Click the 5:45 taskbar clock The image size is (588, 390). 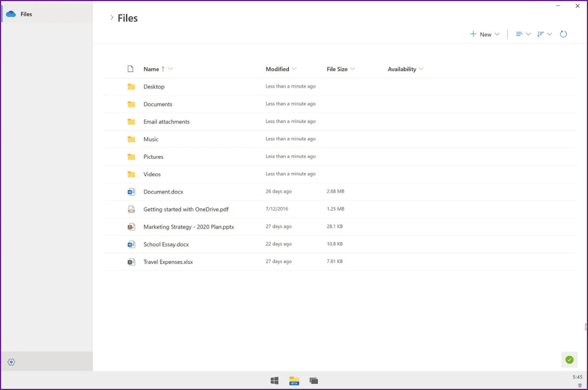click(577, 377)
